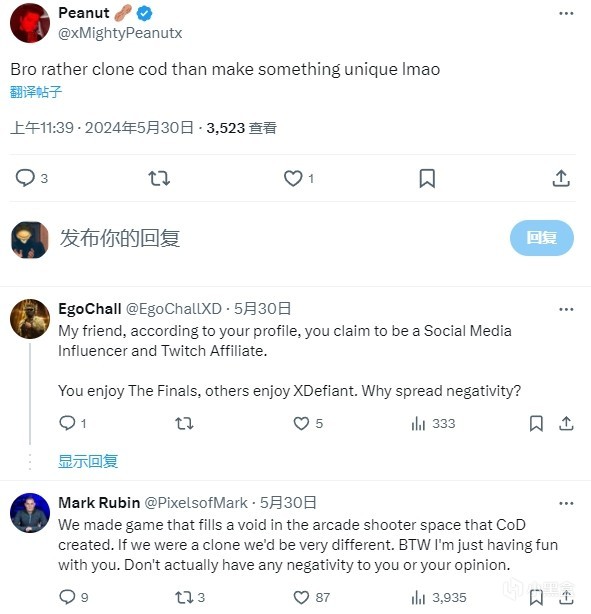The width and height of the screenshot is (591, 614).
Task: Bookmark Peanut's main post
Action: [x=427, y=179]
